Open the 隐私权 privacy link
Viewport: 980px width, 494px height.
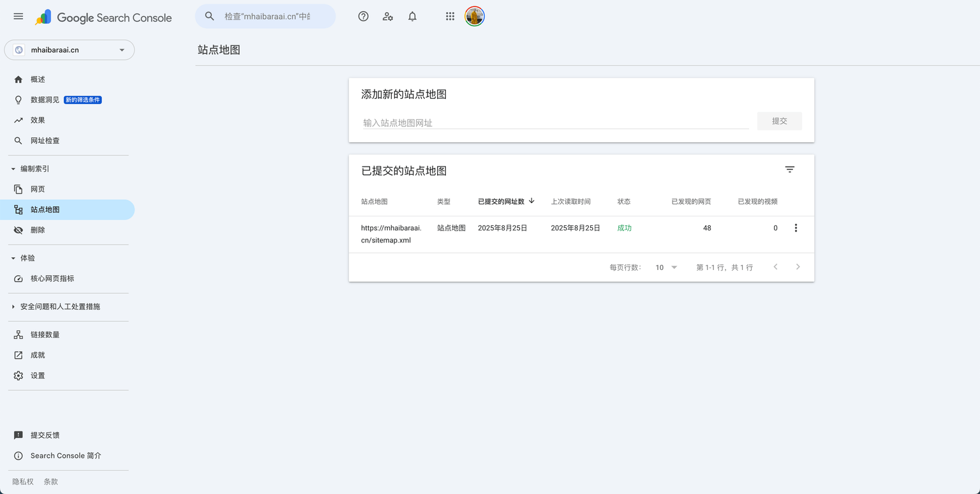coord(23,482)
